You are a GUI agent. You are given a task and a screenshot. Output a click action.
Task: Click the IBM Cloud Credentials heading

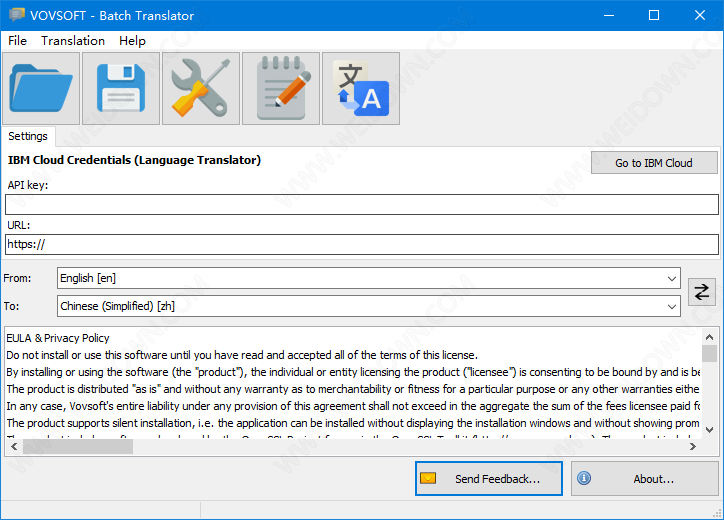[134, 160]
